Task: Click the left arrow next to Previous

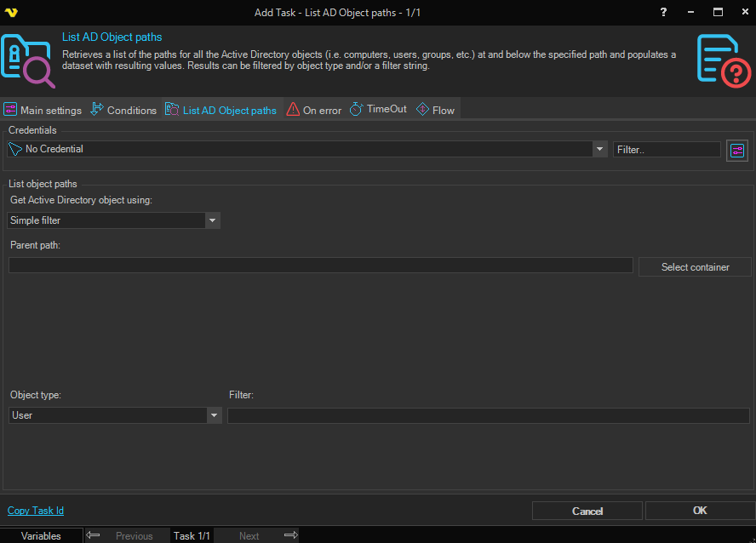Action: click(x=94, y=535)
